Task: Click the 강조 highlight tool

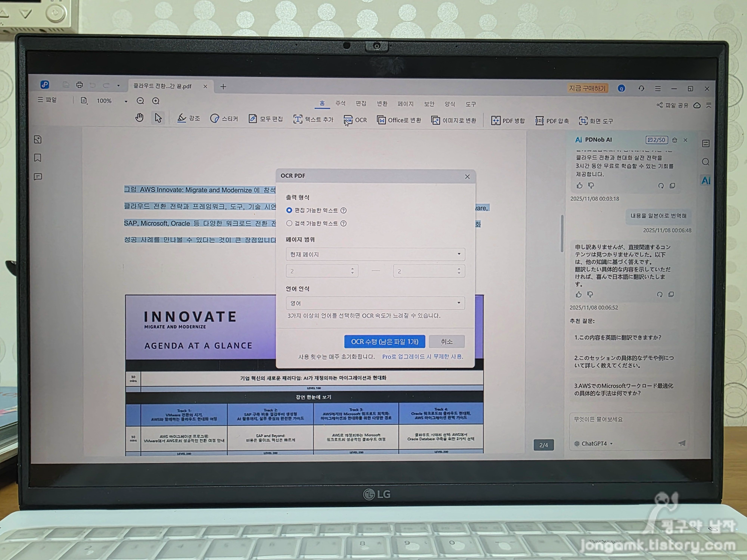Action: pos(188,118)
